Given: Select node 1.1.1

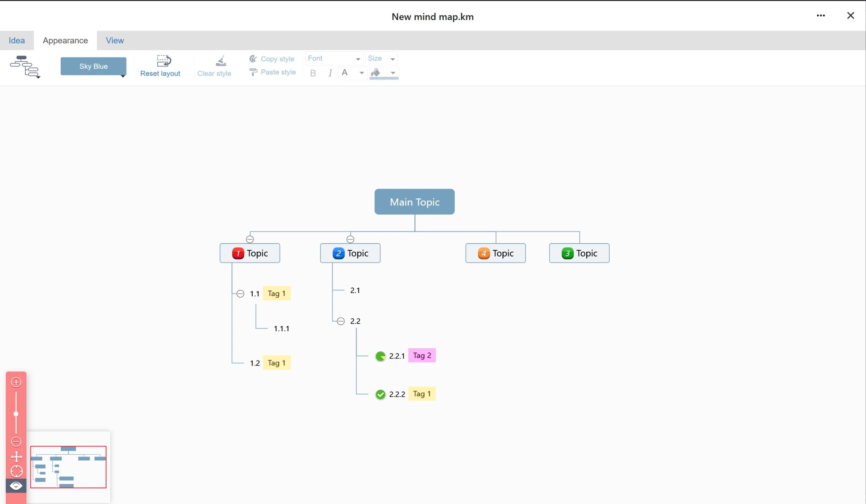Looking at the screenshot, I should 281,328.
